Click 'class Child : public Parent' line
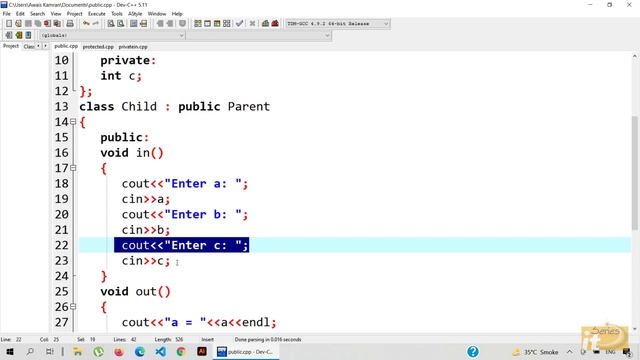Screen dimensions: 640x360 click(x=174, y=107)
